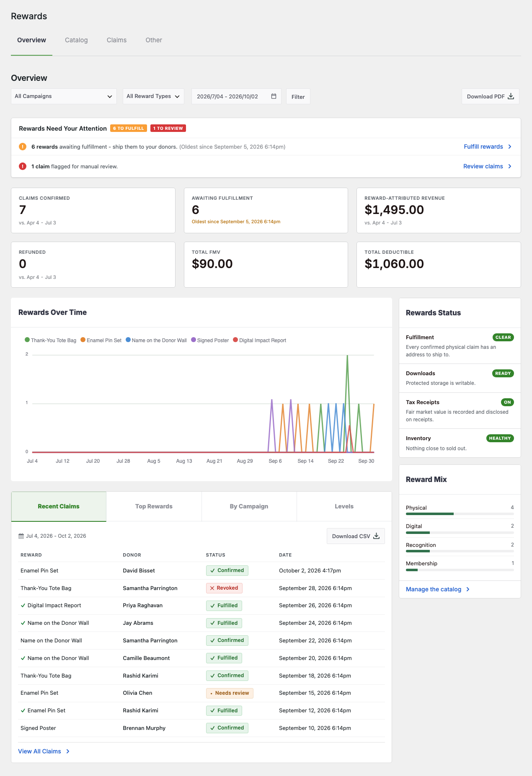
Task: Open the Claims tab
Action: pyautogui.click(x=116, y=40)
